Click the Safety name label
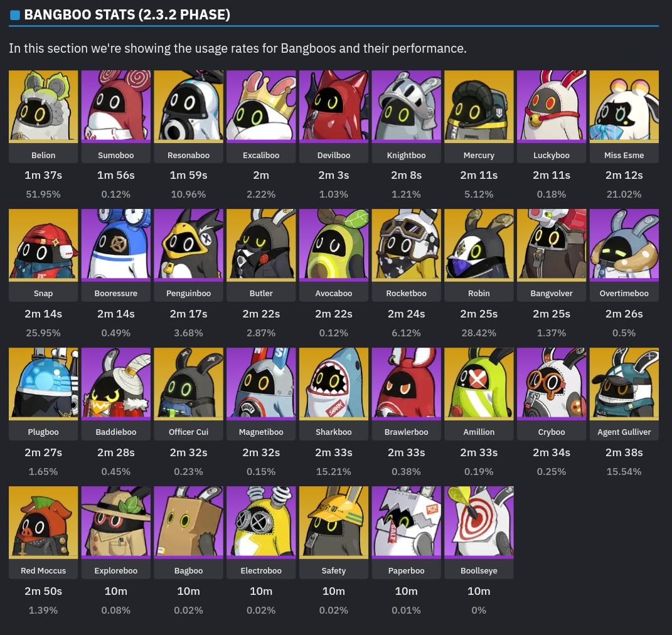 coord(333,571)
